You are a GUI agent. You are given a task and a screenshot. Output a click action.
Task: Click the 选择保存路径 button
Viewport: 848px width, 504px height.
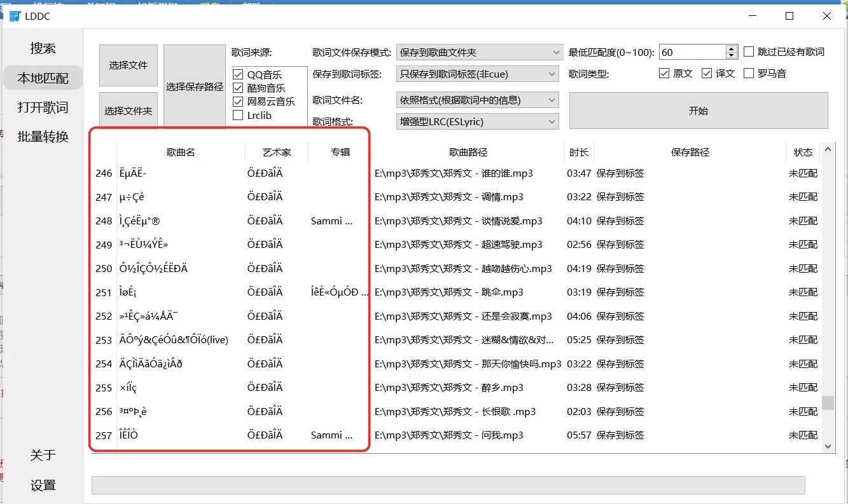point(194,87)
